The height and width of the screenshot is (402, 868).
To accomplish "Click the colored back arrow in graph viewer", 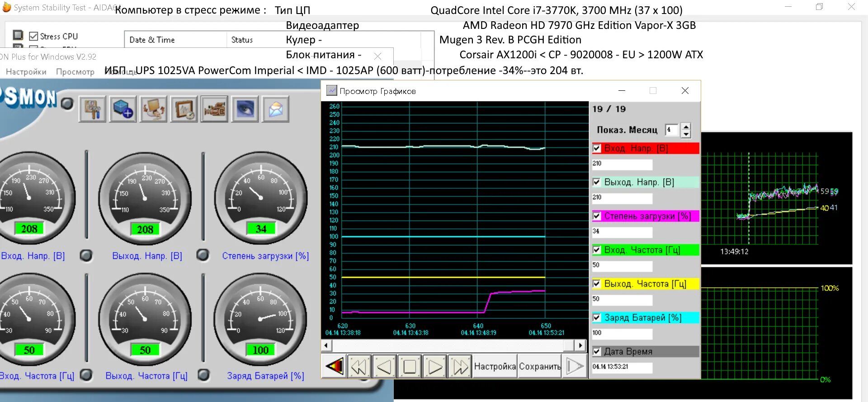I will [x=334, y=366].
